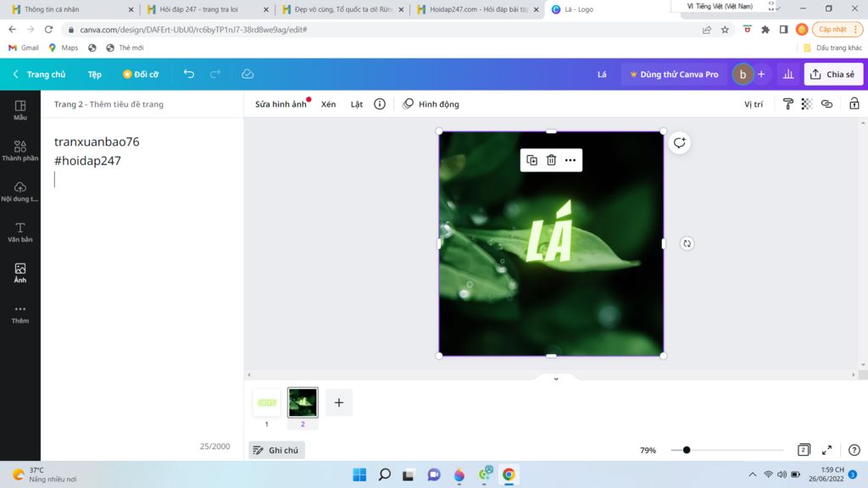
Task: Open Dấu trang khác bookmarks folder
Action: coord(832,47)
